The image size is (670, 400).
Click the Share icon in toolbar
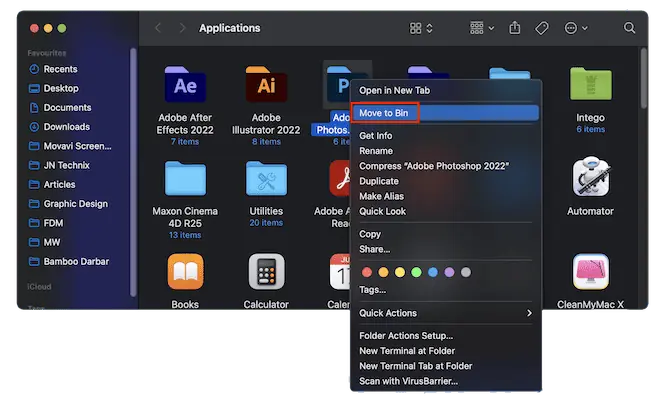point(515,29)
